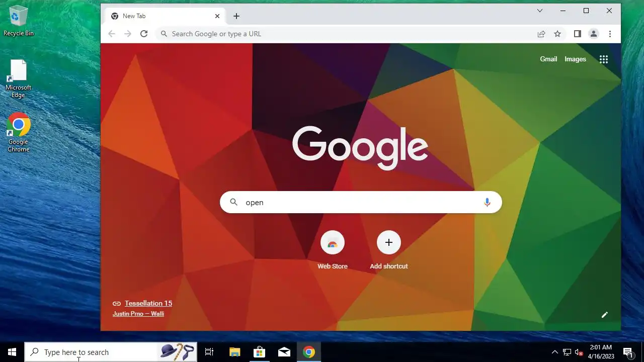The height and width of the screenshot is (362, 644).
Task: Open Task View on taskbar
Action: pos(209,352)
